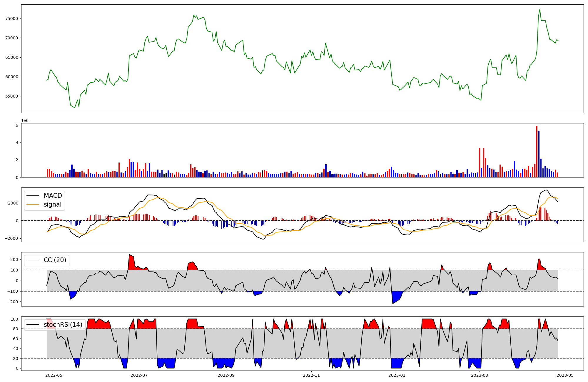Click the 2023-05 x-axis date label
Screen dimensions: 588x382
[565, 375]
